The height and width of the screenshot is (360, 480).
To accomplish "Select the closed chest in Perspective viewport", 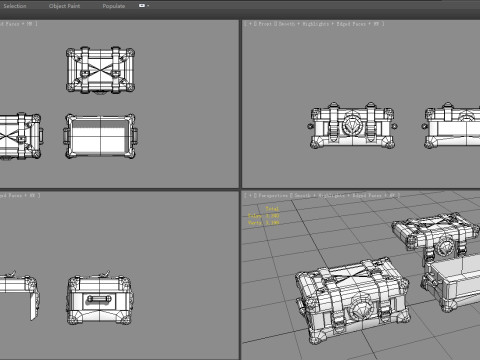I will click(x=352, y=300).
